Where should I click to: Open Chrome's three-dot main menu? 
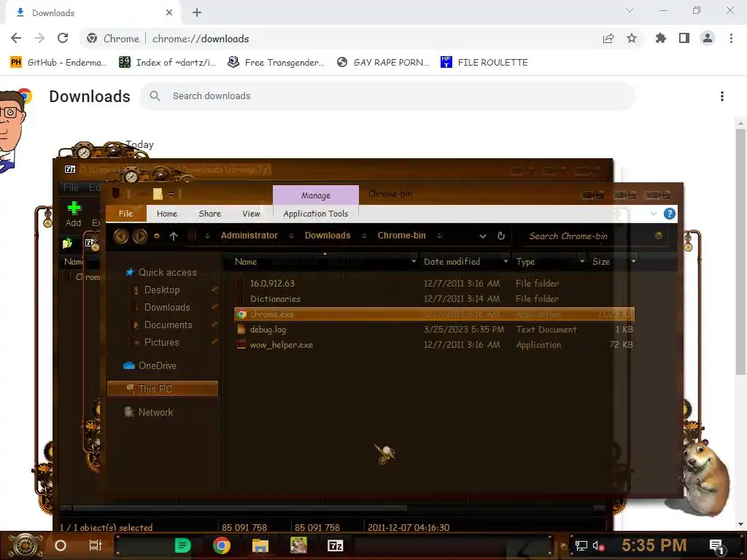[x=731, y=38]
